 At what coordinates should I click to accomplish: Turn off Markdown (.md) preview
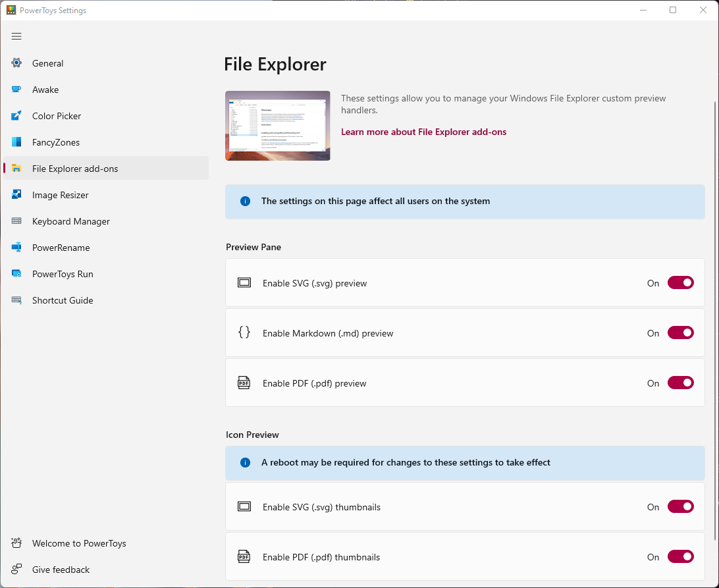pos(681,333)
